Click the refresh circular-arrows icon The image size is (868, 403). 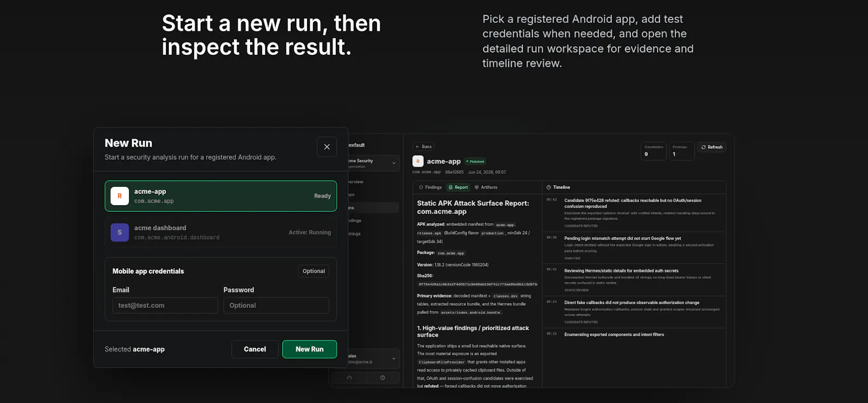coord(704,147)
